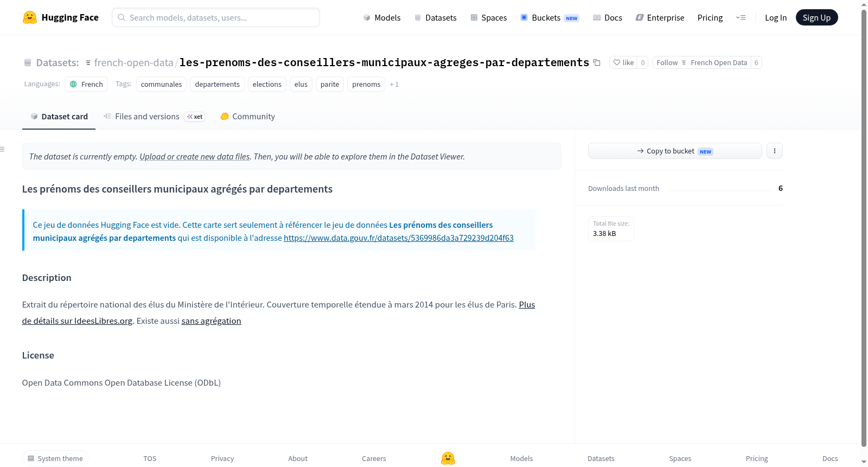Open Models in the top navigation

pyautogui.click(x=382, y=17)
